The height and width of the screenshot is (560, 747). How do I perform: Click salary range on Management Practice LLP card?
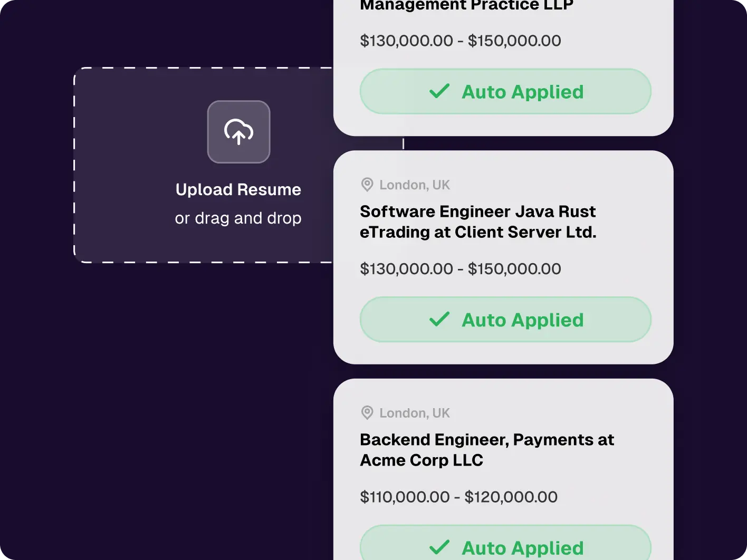pos(461,41)
